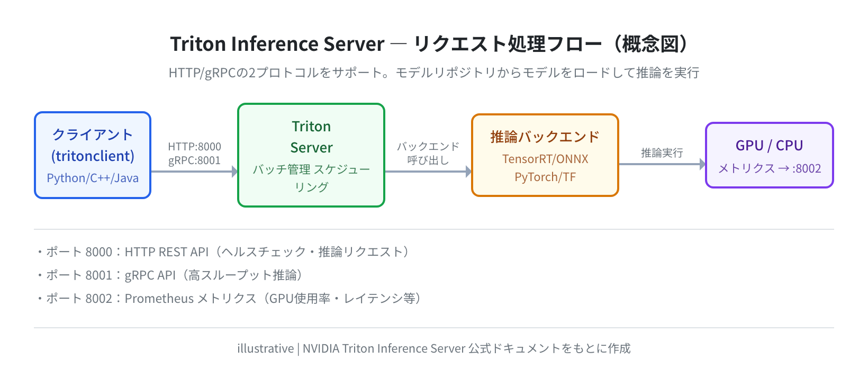
Task: Click the バックエンド呼び出し arrow label
Action: [428, 154]
